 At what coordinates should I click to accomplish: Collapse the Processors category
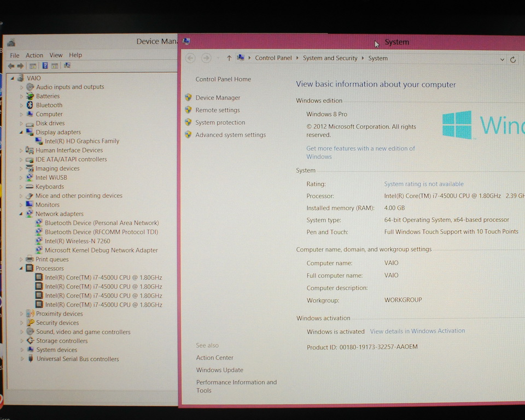click(x=21, y=269)
